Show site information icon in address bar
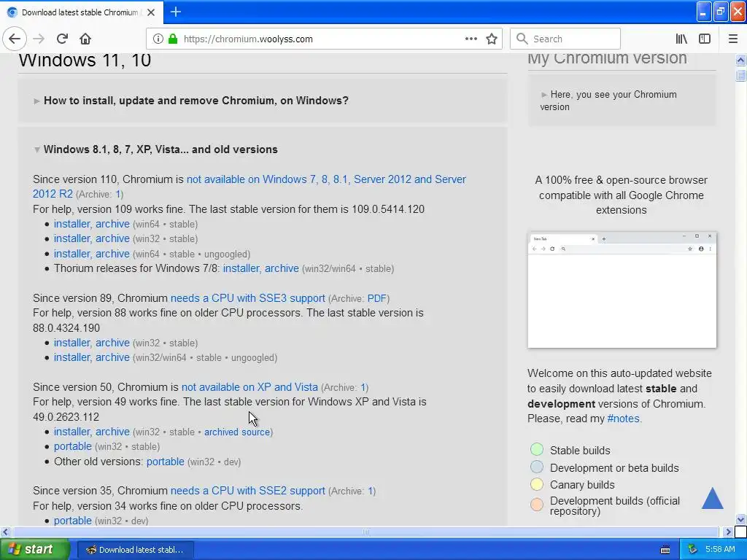The width and height of the screenshot is (747, 560). [158, 39]
